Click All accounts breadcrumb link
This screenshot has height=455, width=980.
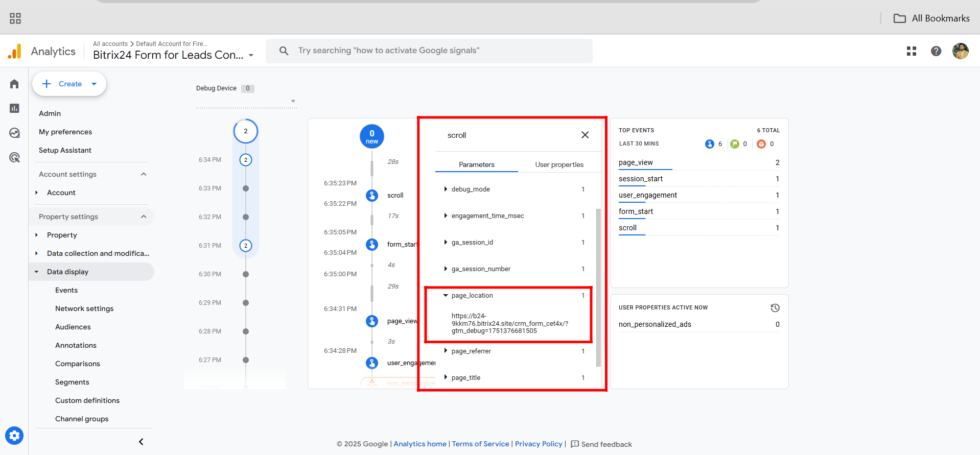tap(110, 44)
